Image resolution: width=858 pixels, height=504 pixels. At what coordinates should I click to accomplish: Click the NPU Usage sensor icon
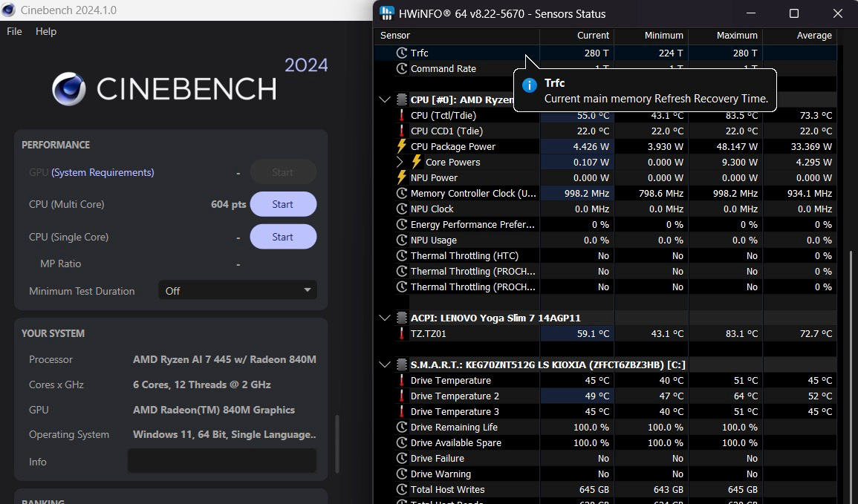[402, 240]
